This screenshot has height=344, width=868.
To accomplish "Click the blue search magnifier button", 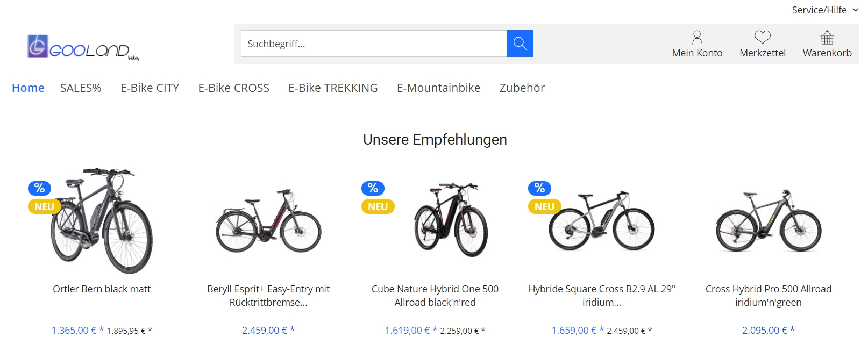I will click(x=520, y=44).
